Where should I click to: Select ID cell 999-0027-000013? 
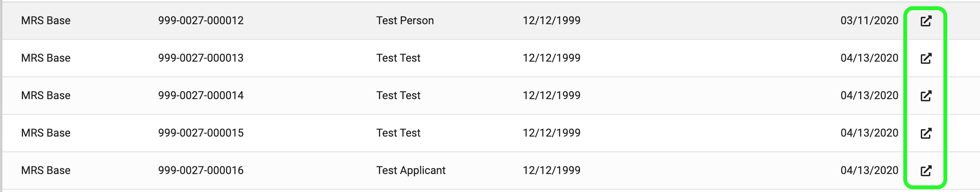201,58
